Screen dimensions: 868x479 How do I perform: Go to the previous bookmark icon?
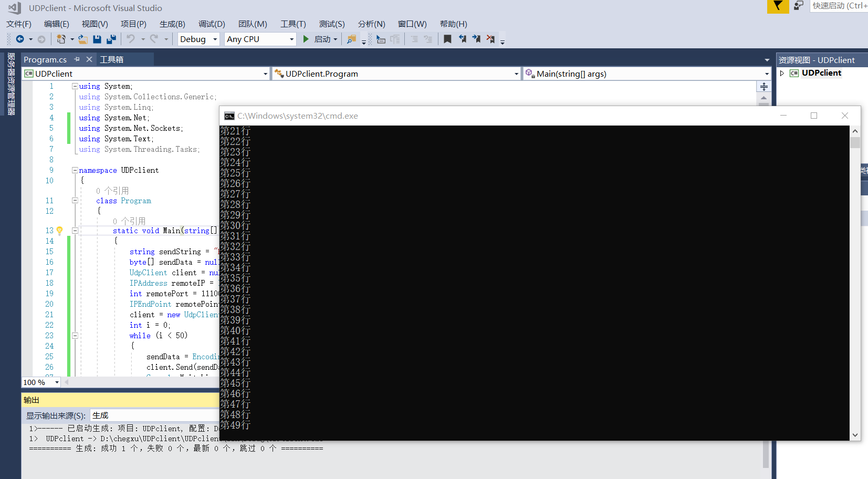point(462,39)
